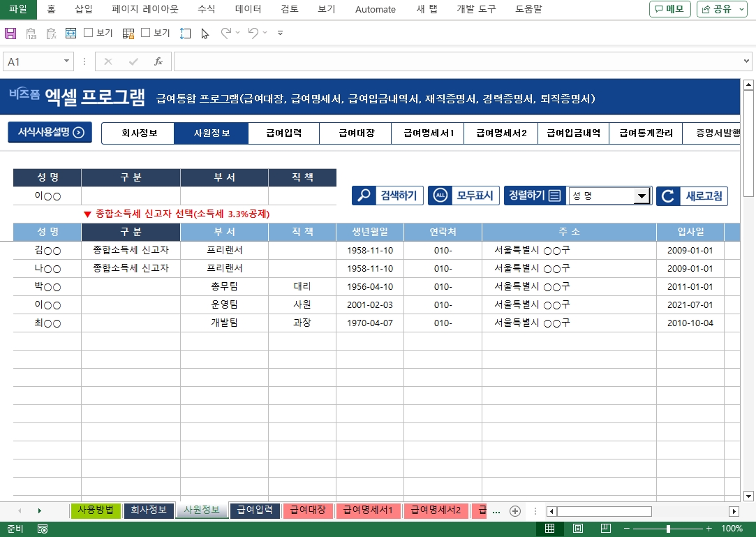Switch to the 급여입력 sheet tab
Image resolution: width=756 pixels, height=537 pixels.
255,510
